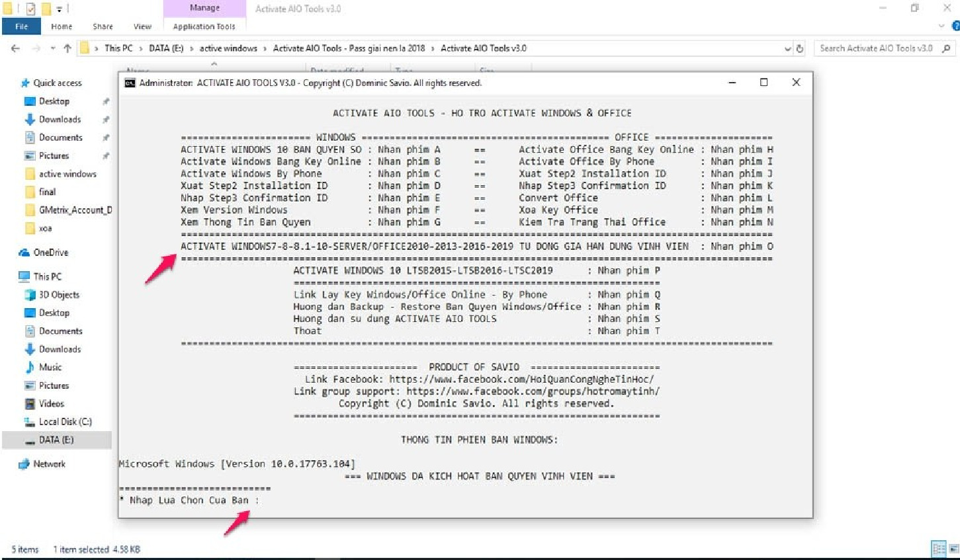Click the Search Activate AIO Tools box
960x560 pixels.
(876, 48)
